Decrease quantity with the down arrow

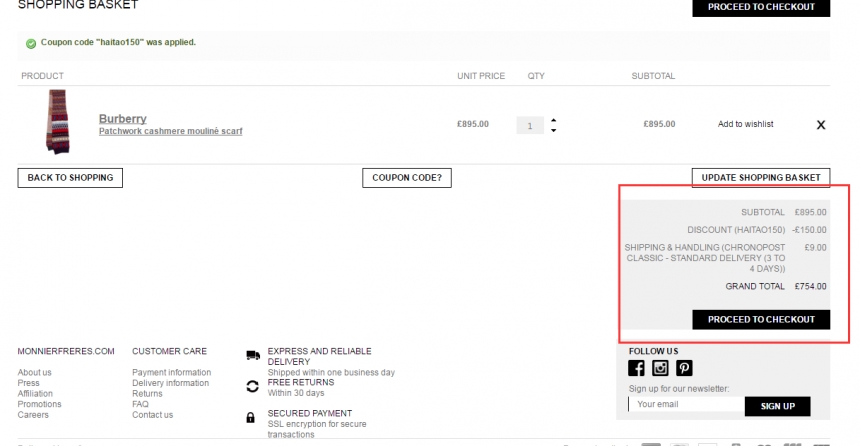click(x=554, y=130)
